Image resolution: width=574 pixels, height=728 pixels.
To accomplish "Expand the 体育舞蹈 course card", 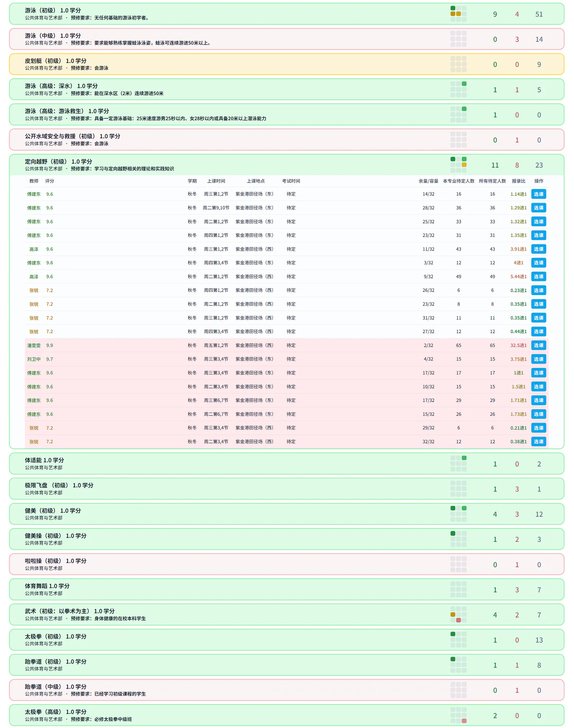I will [x=287, y=590].
